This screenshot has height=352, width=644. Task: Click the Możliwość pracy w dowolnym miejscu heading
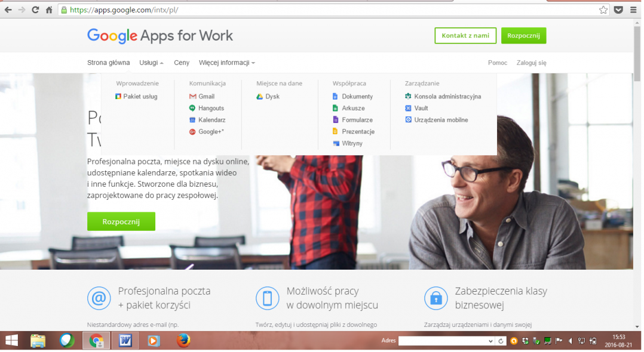point(332,298)
